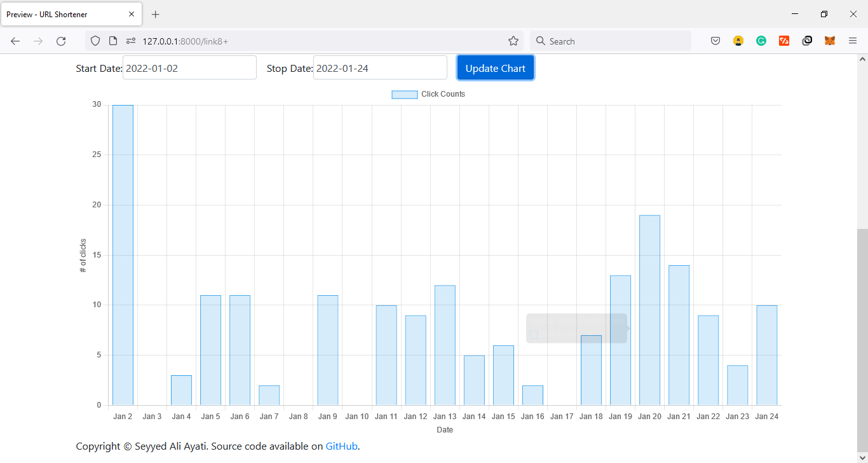868x463 pixels.
Task: Edit the Start Date field
Action: coord(189,68)
